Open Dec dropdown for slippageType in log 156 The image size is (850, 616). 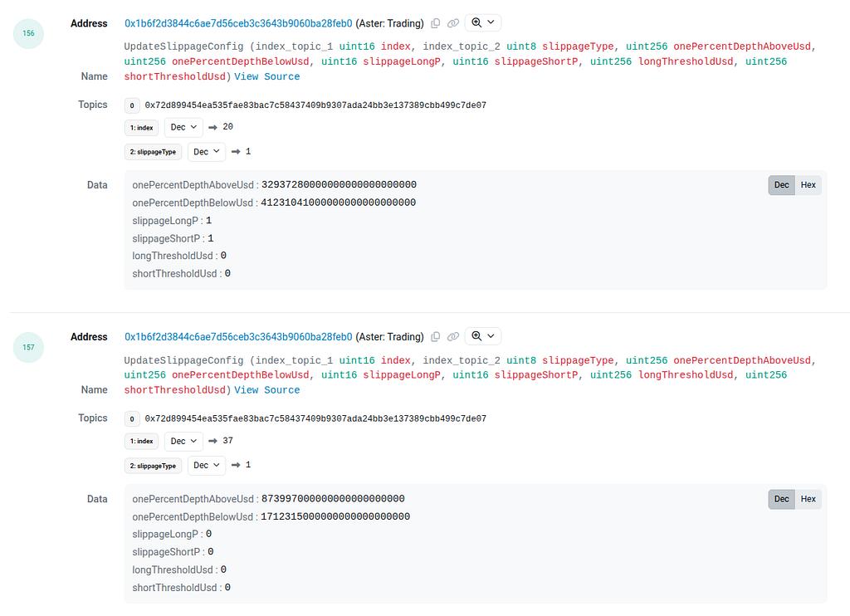[x=207, y=152]
